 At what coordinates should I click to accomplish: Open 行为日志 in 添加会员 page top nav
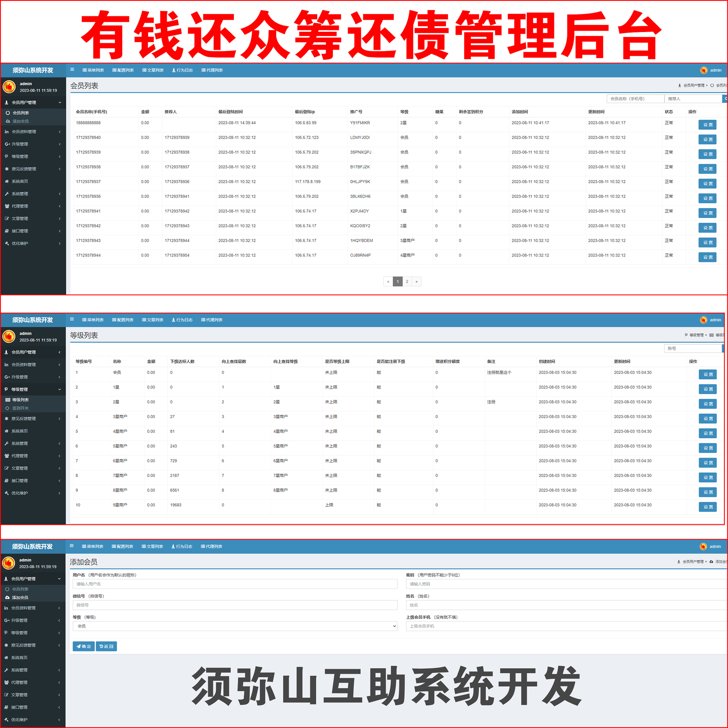tap(182, 546)
